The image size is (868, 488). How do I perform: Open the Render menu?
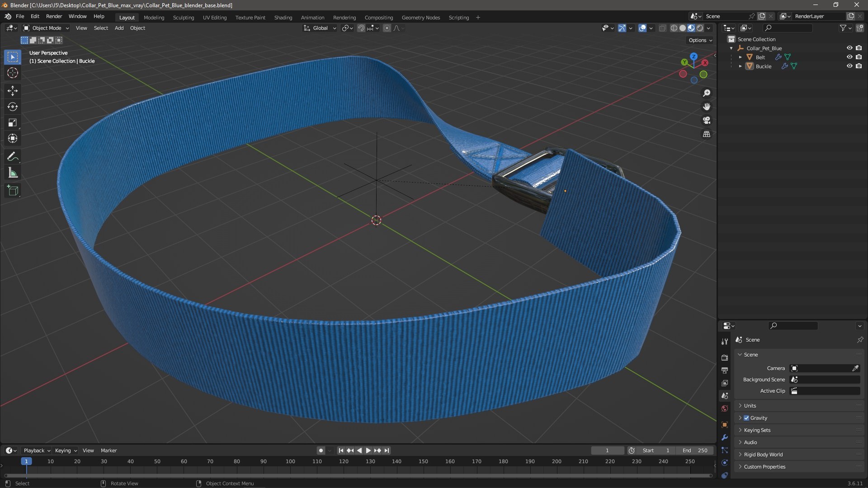(54, 16)
